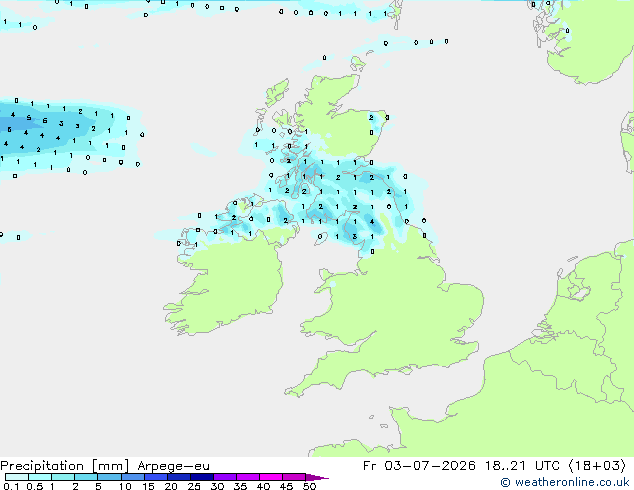Select the legend swatch between 0.5 and 1
Screen dimensions: 634x490
coord(40,477)
